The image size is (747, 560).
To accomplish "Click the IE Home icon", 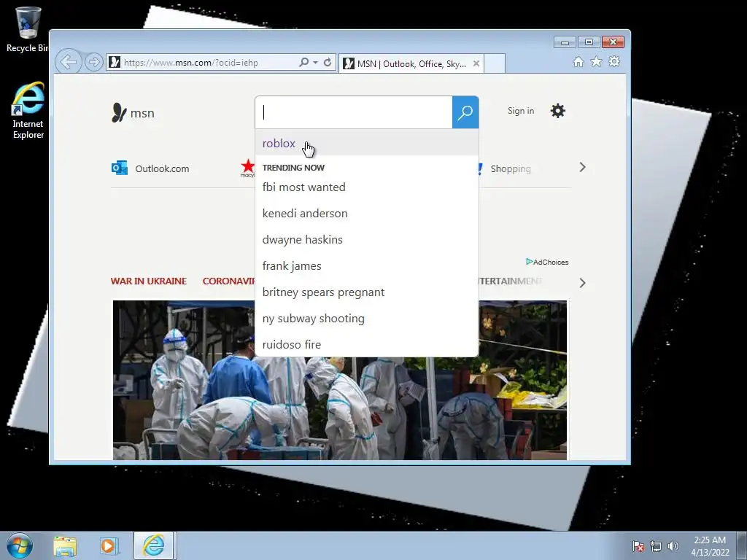I will tap(578, 62).
